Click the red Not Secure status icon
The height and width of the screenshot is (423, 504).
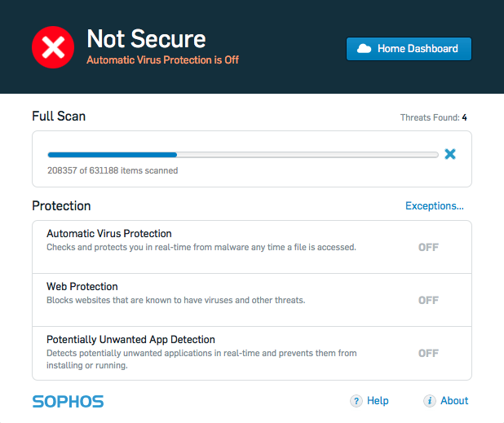pos(53,47)
